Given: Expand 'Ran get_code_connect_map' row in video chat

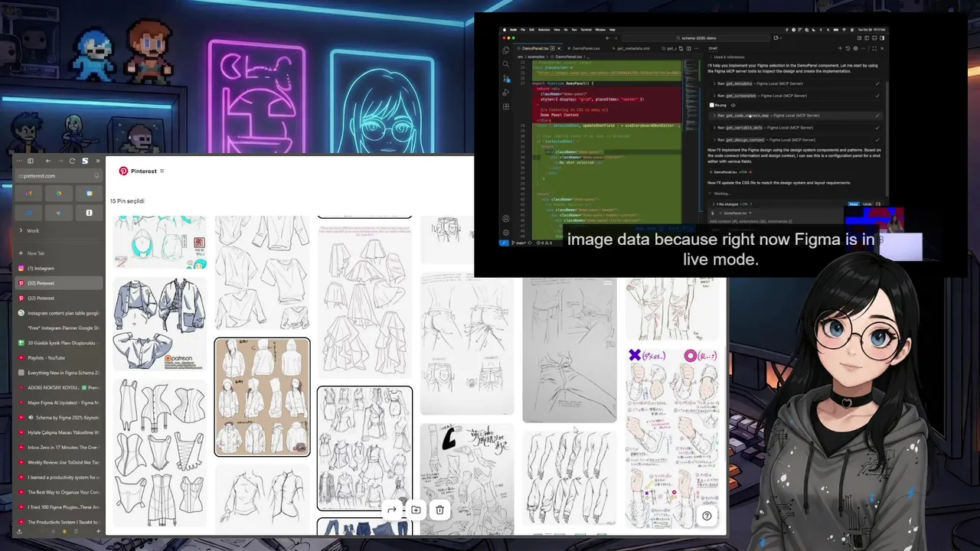Looking at the screenshot, I should pyautogui.click(x=796, y=116).
